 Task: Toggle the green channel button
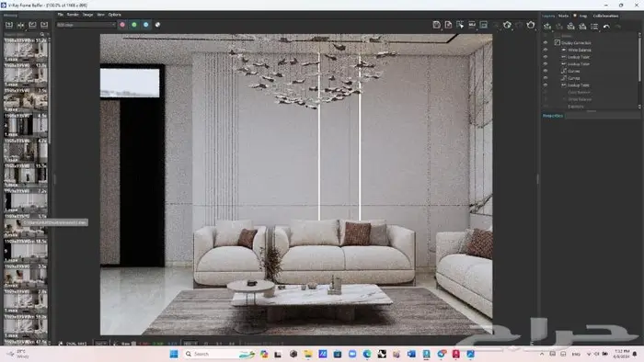[x=134, y=25]
